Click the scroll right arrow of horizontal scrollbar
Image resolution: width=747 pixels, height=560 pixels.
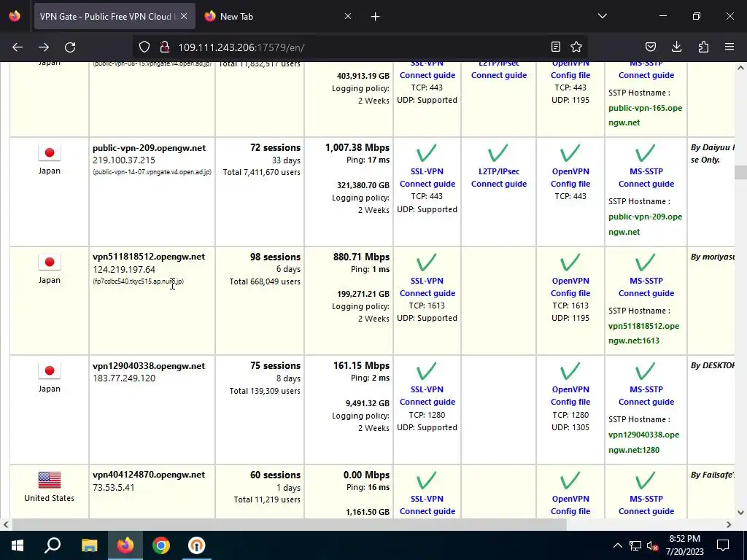pyautogui.click(x=729, y=525)
